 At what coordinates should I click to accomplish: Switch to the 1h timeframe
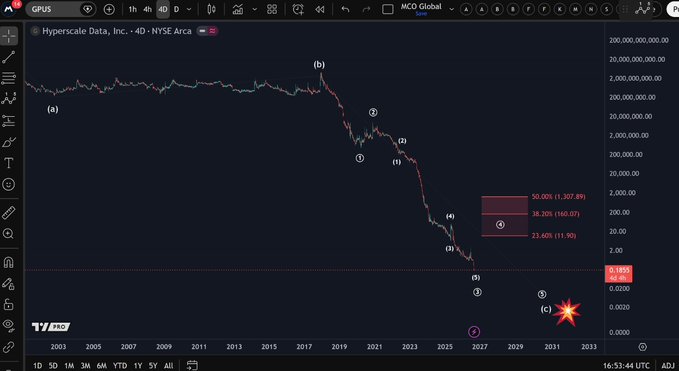point(133,9)
